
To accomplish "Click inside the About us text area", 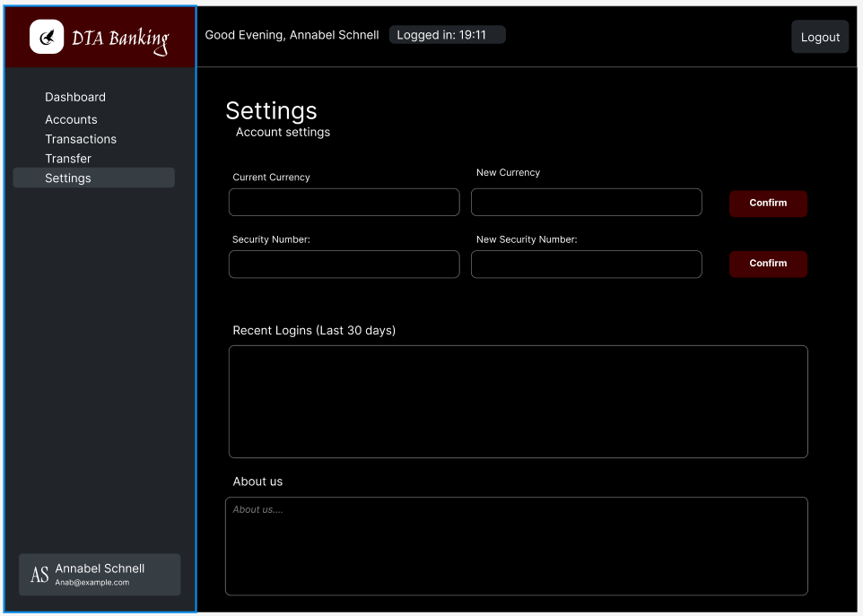I will (516, 546).
